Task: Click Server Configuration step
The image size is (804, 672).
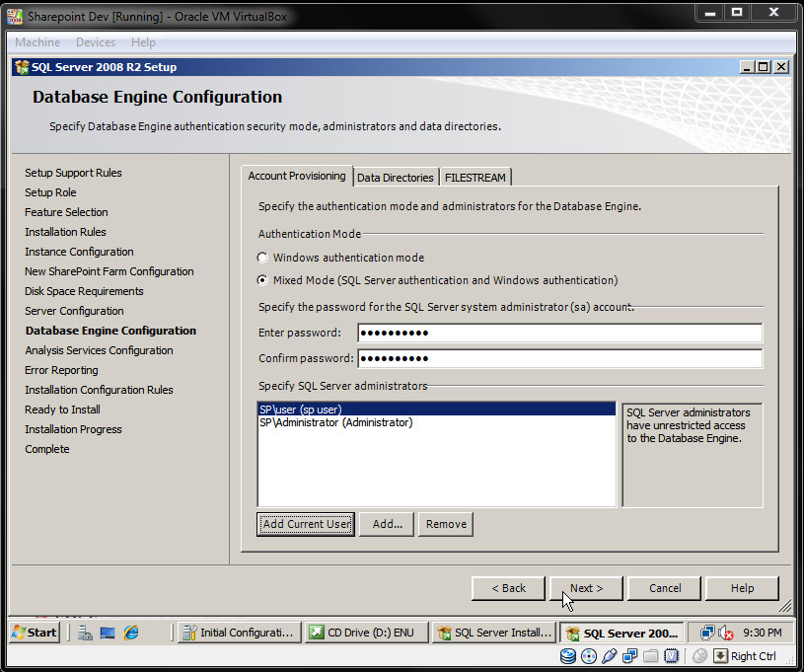Action: coord(74,311)
